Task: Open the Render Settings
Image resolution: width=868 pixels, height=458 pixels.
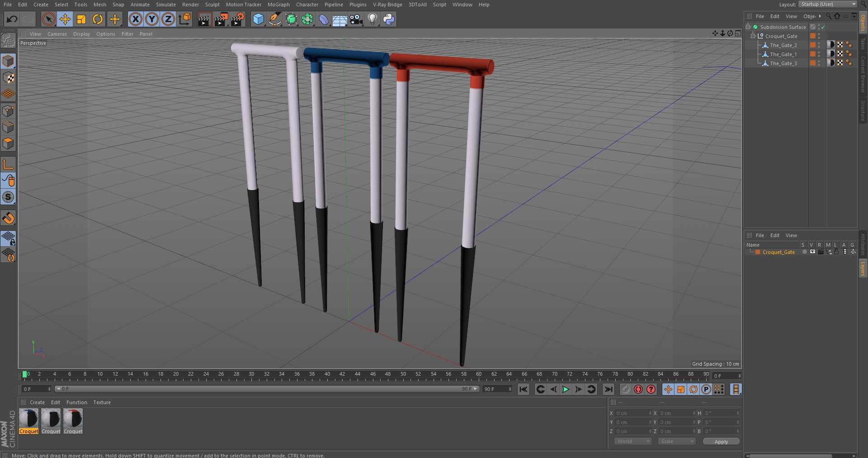Action: tap(238, 19)
